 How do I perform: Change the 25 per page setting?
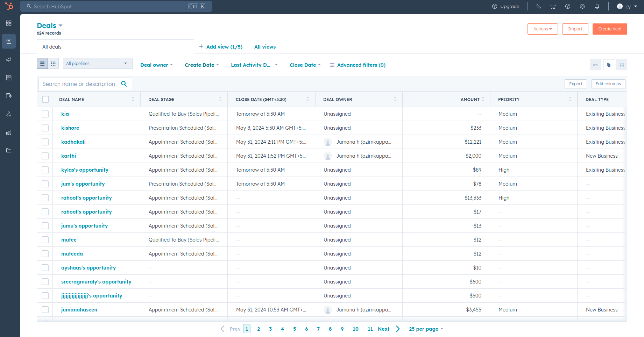coord(426,329)
